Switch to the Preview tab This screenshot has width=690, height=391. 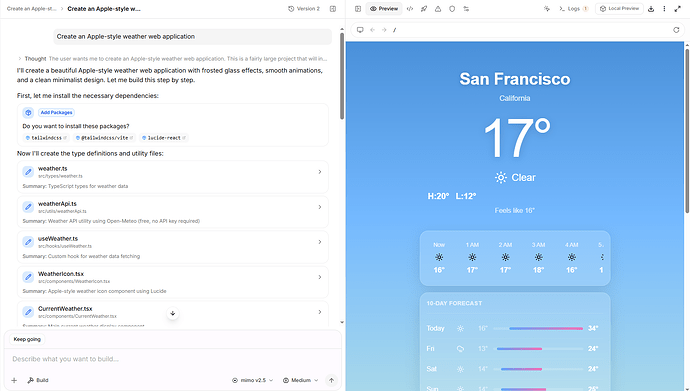click(384, 9)
